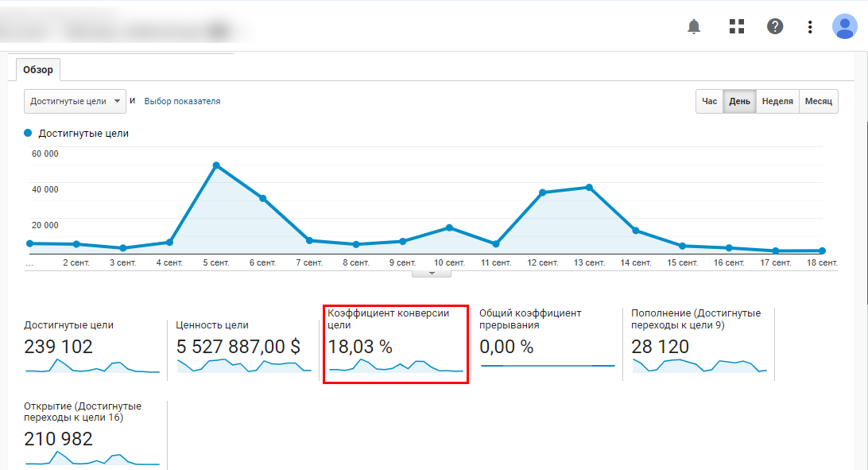
Task: Set chart granularity to Неделя
Action: click(777, 102)
